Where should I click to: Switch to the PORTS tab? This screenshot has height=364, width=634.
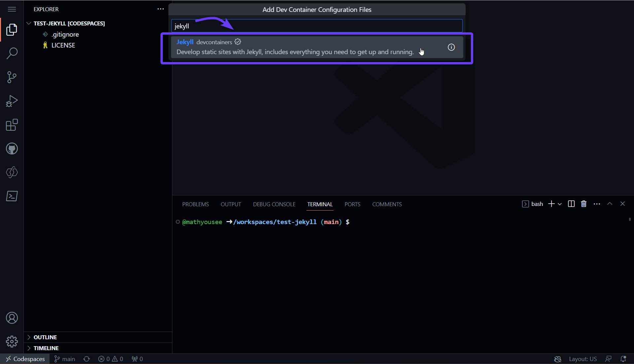tap(352, 204)
